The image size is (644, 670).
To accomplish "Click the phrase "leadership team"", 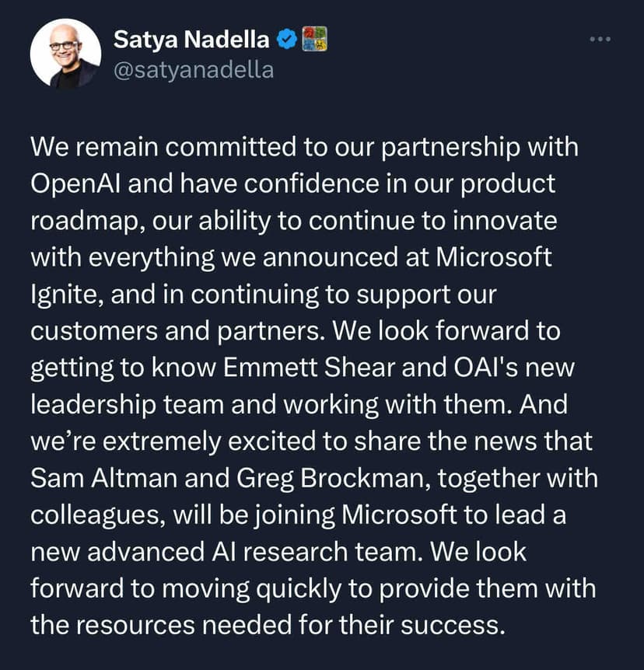I will point(120,404).
